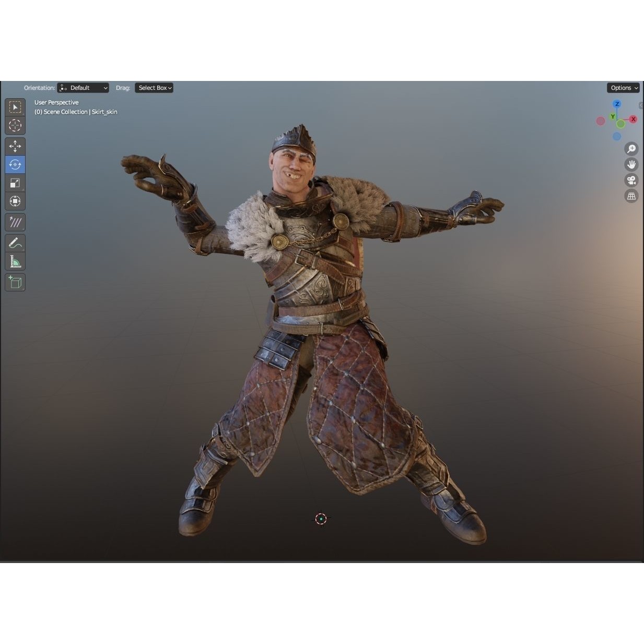
Task: Toggle the camera view icon
Action: 631,180
